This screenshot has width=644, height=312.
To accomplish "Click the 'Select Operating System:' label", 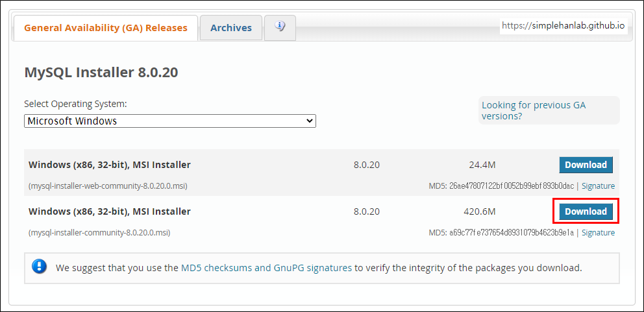I will click(75, 104).
